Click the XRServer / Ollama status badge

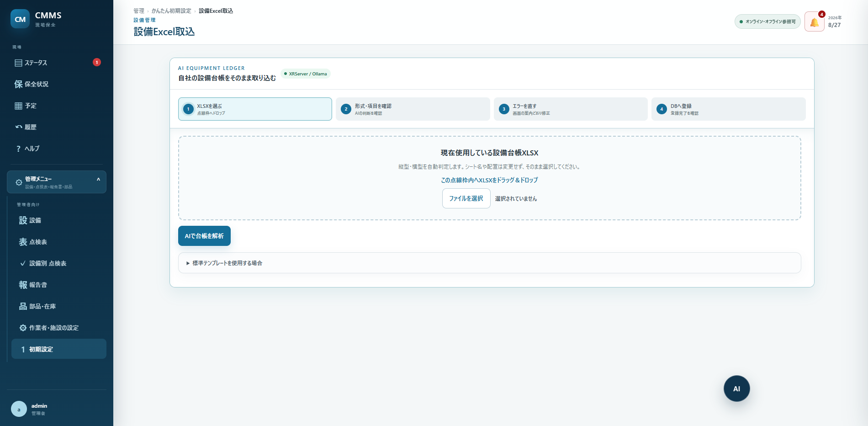(306, 74)
